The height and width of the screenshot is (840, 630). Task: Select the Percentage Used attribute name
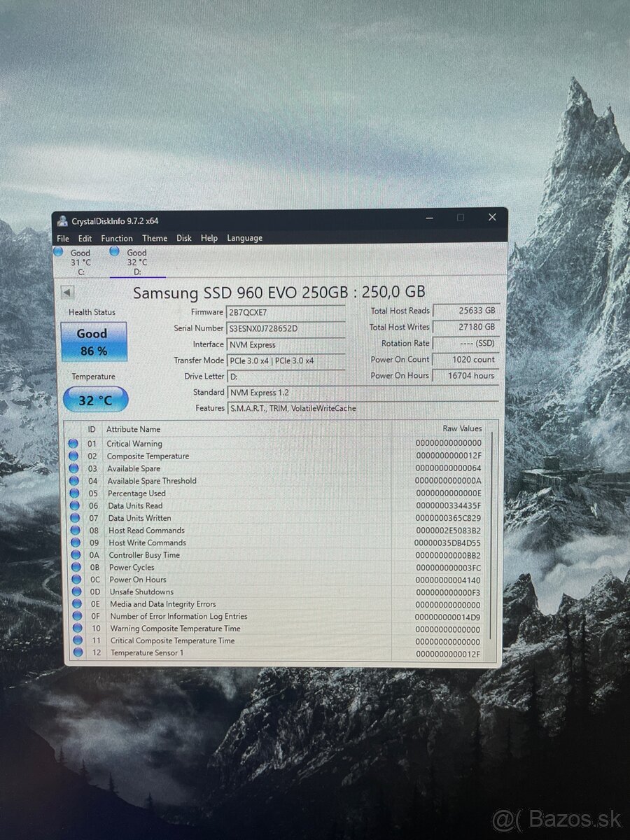point(136,493)
